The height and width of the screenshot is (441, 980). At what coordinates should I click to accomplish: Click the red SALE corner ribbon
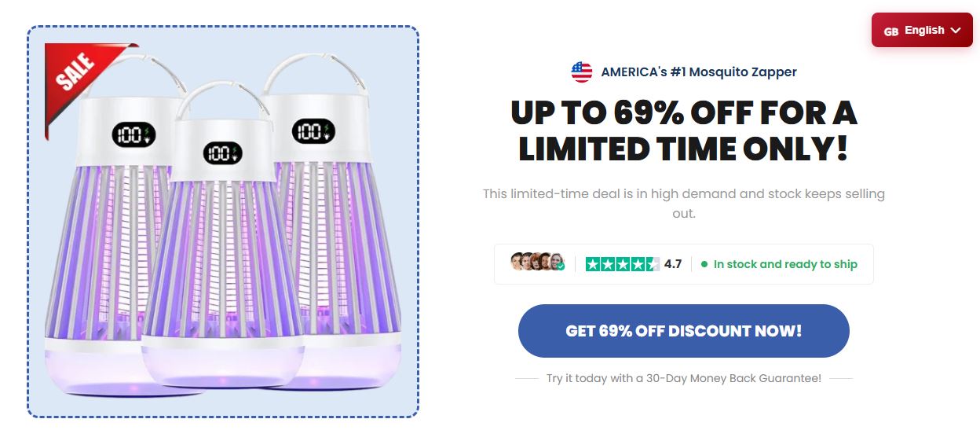pyautogui.click(x=77, y=77)
